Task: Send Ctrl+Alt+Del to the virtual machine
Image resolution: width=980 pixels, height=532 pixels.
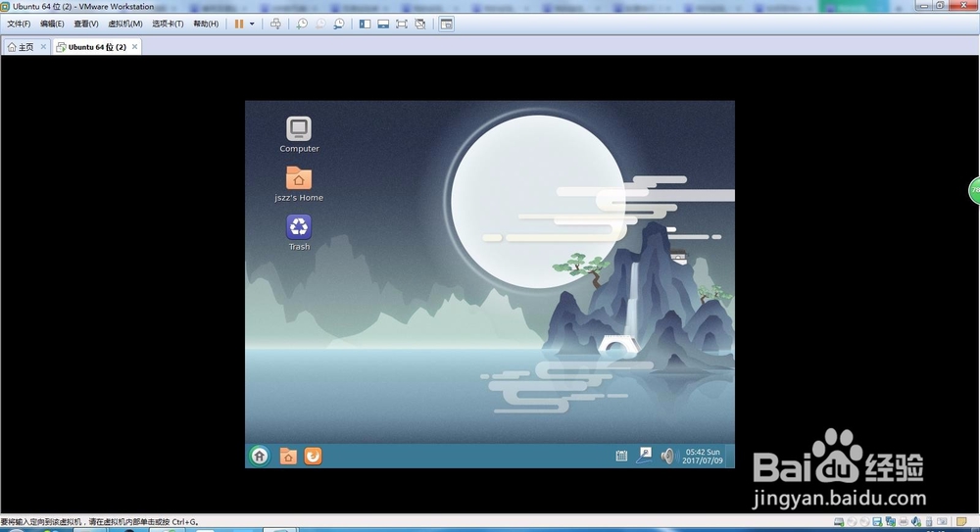Action: (x=275, y=24)
